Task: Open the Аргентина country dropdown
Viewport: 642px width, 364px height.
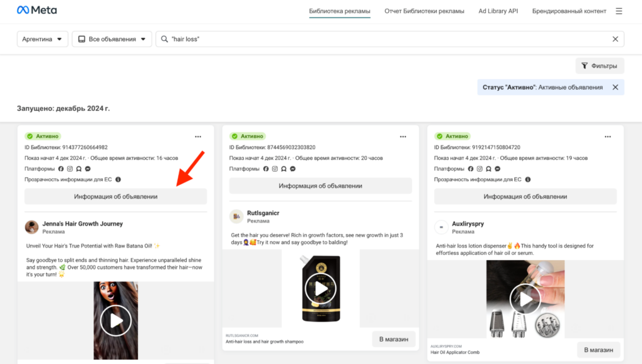Action: tap(42, 39)
